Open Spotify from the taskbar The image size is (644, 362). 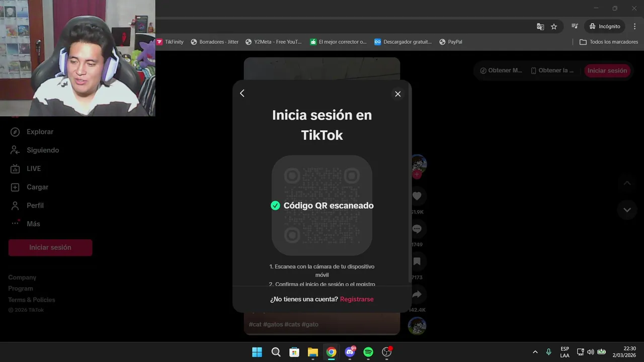click(x=368, y=352)
